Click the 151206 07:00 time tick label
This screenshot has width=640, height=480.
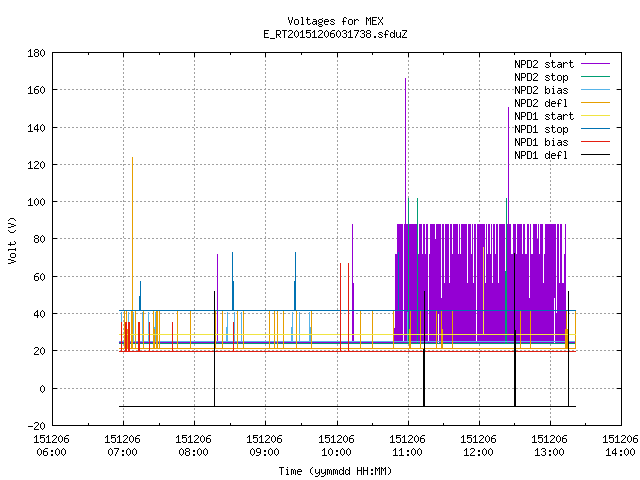pos(122,445)
